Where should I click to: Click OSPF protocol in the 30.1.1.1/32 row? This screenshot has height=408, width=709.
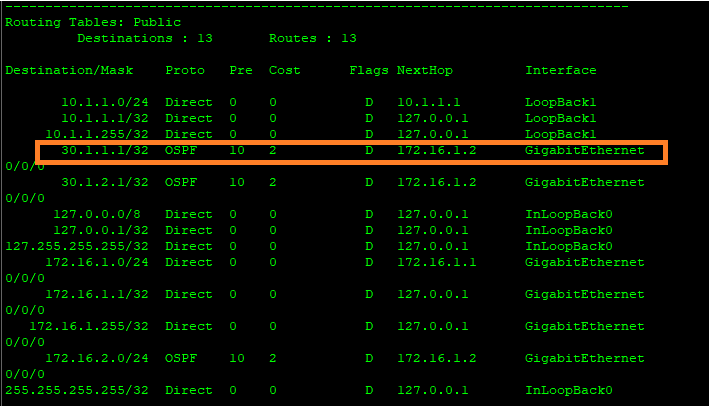coord(181,151)
